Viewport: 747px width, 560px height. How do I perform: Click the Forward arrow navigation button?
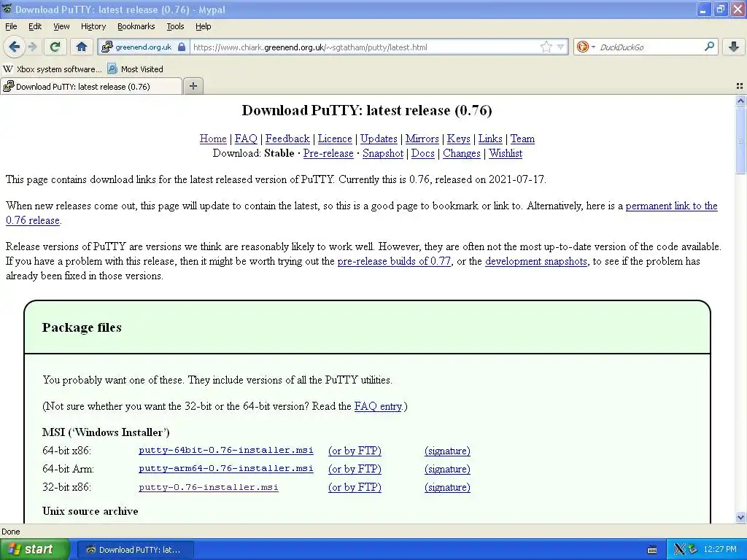click(x=32, y=47)
